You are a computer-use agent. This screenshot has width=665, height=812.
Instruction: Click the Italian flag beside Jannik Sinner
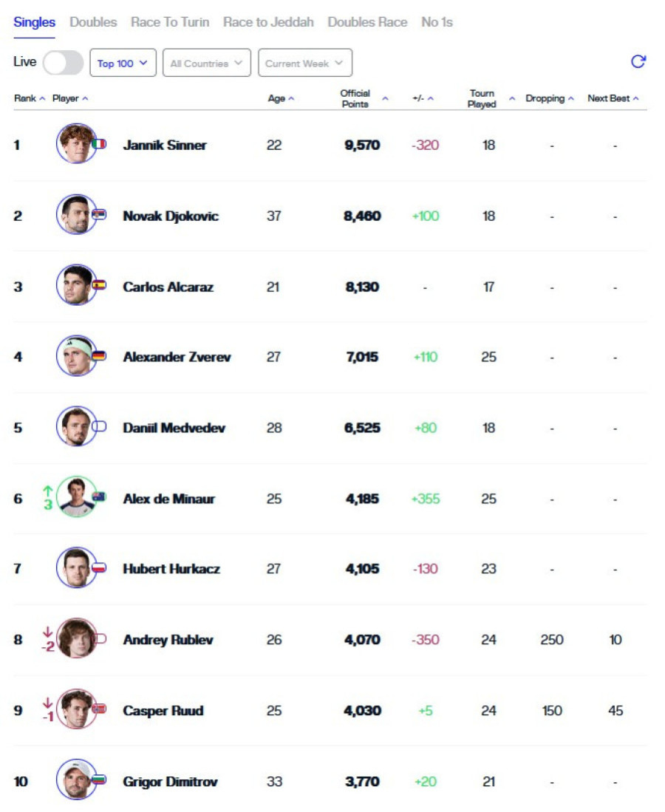coord(99,144)
